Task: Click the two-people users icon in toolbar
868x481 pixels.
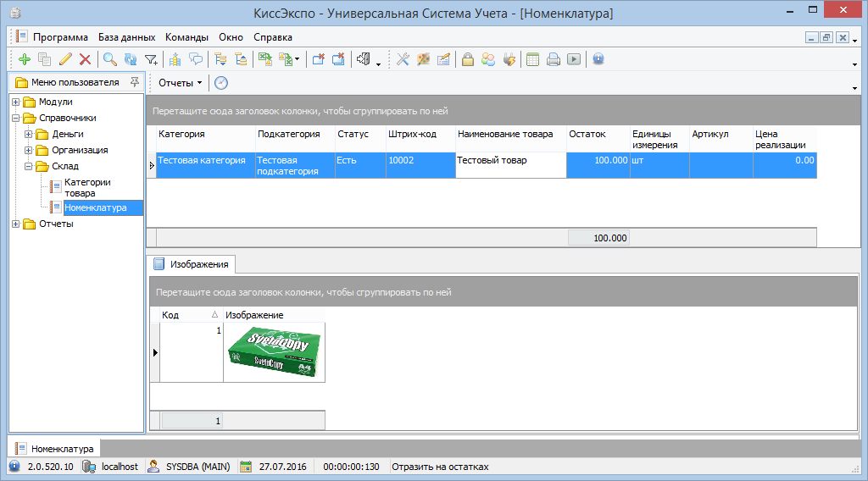Action: coord(488,59)
